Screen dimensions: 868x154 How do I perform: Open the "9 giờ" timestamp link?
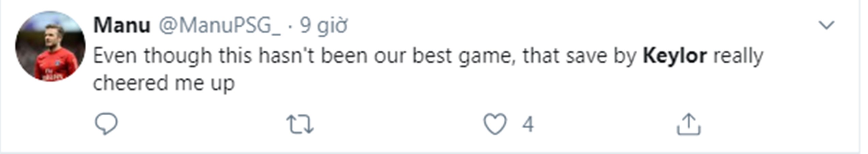click(x=323, y=25)
